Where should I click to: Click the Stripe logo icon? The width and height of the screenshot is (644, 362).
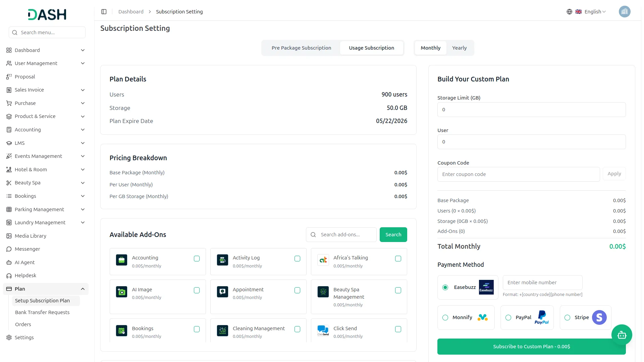click(x=599, y=317)
